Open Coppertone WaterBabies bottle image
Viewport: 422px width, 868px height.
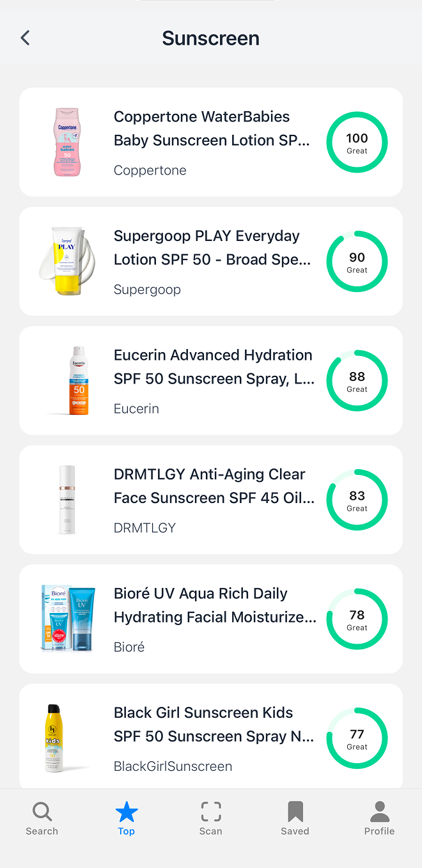click(x=66, y=142)
